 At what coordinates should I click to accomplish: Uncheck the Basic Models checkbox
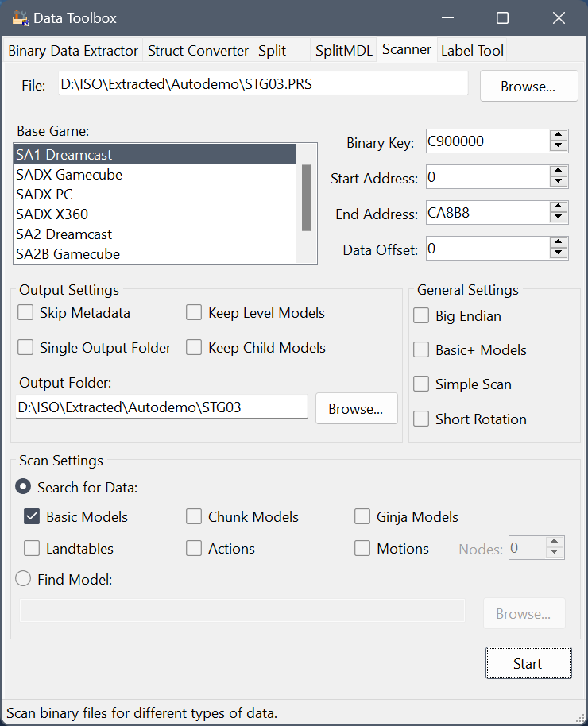(x=32, y=517)
